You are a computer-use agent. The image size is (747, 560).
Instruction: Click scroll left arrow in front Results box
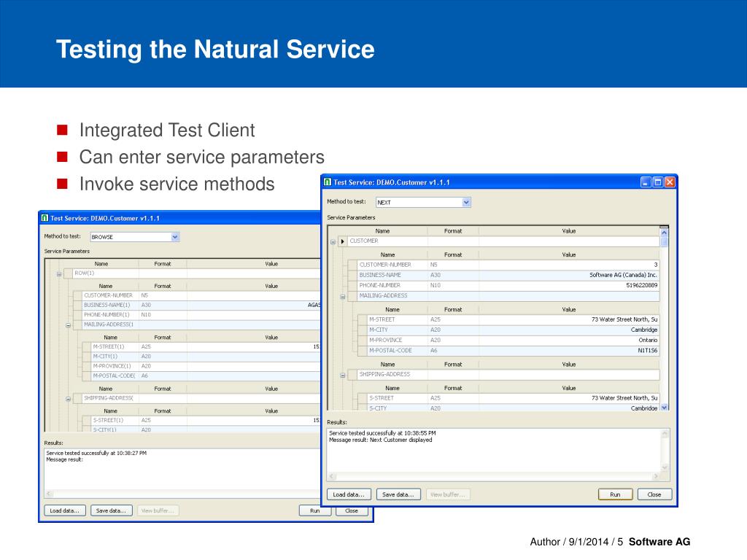pyautogui.click(x=332, y=476)
